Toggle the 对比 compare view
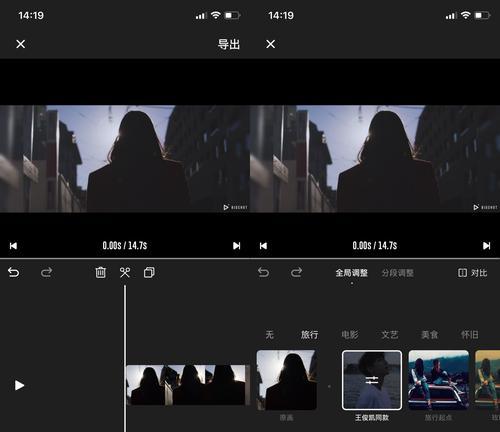 click(473, 273)
